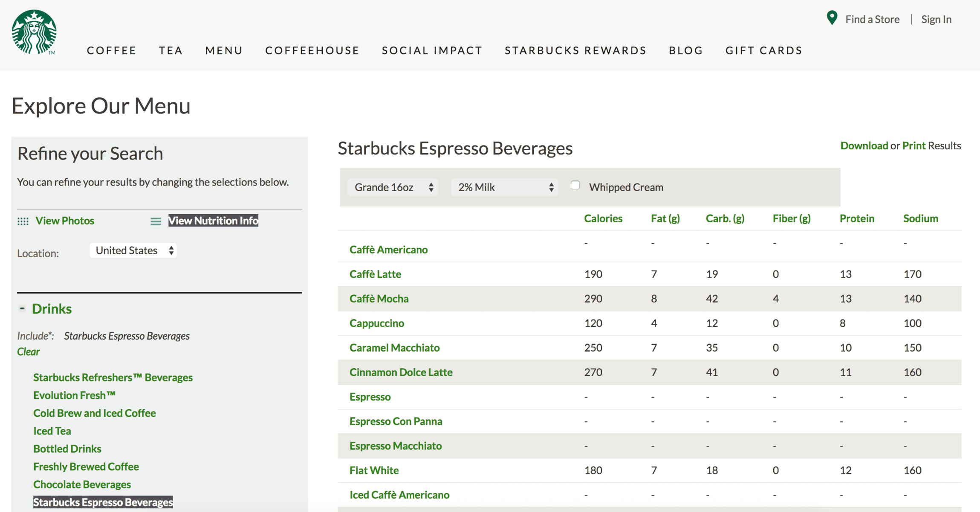Sort by Fat (g) column header
Image resolution: width=980 pixels, height=512 pixels.
point(665,218)
